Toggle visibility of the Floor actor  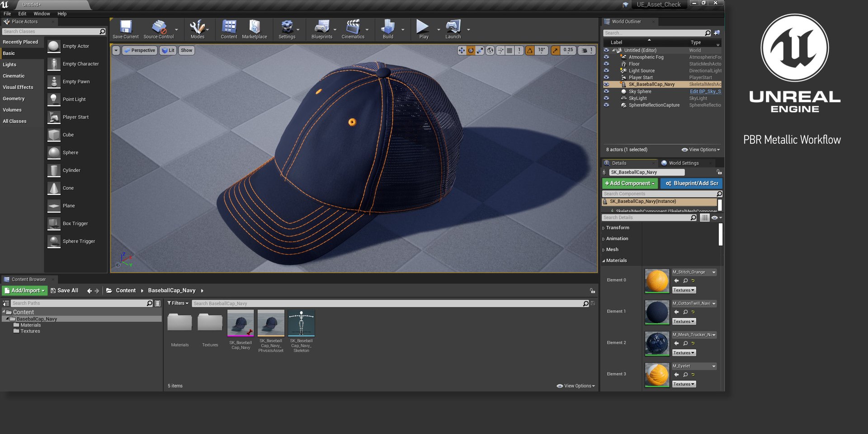[606, 64]
